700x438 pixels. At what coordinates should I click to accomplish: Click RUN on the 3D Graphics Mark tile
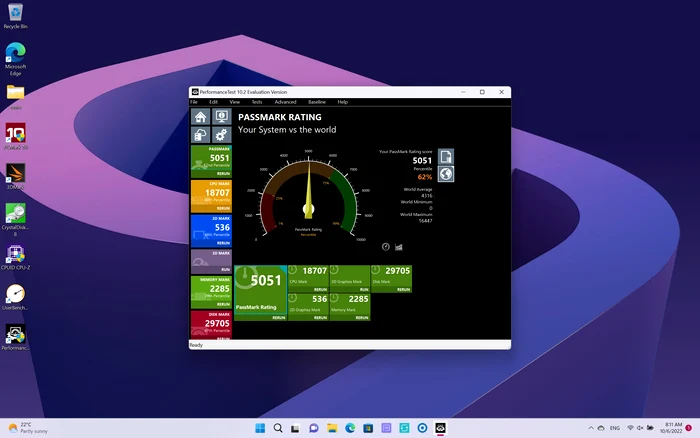point(364,289)
